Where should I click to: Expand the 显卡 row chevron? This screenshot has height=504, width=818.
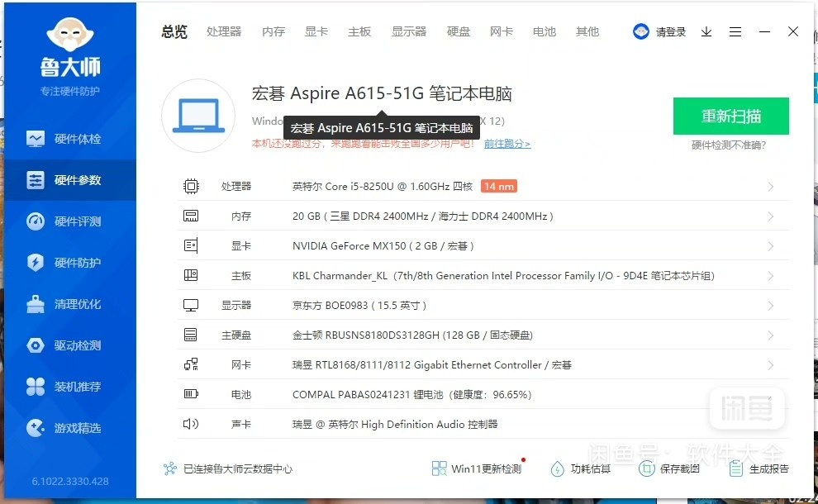(x=771, y=246)
